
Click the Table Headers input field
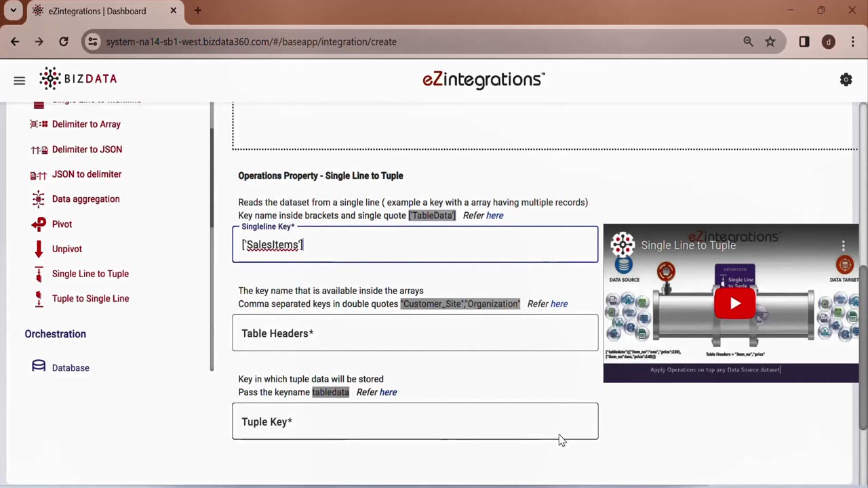(415, 333)
